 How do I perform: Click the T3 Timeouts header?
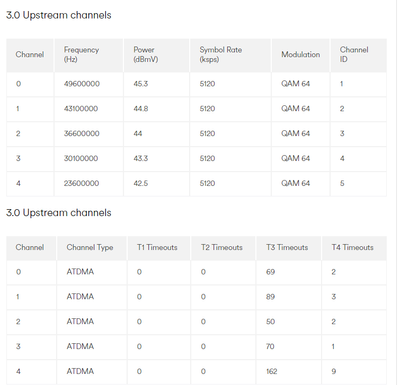[287, 247]
